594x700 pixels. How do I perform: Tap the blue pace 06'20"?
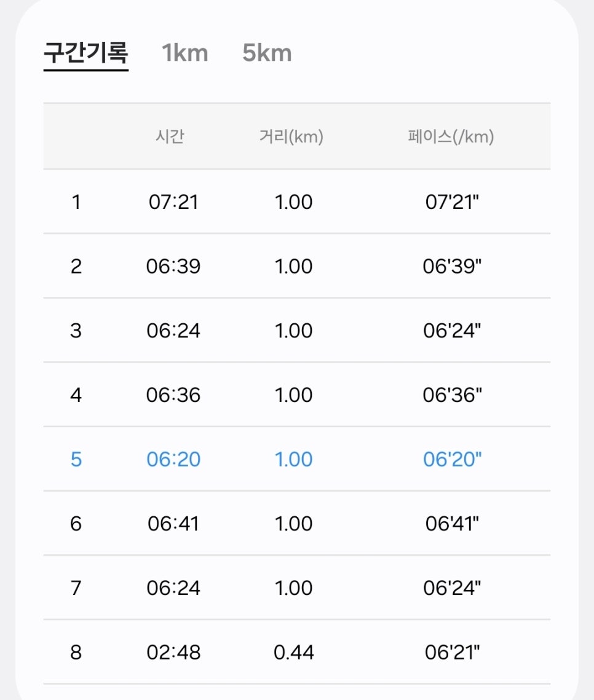coord(452,459)
